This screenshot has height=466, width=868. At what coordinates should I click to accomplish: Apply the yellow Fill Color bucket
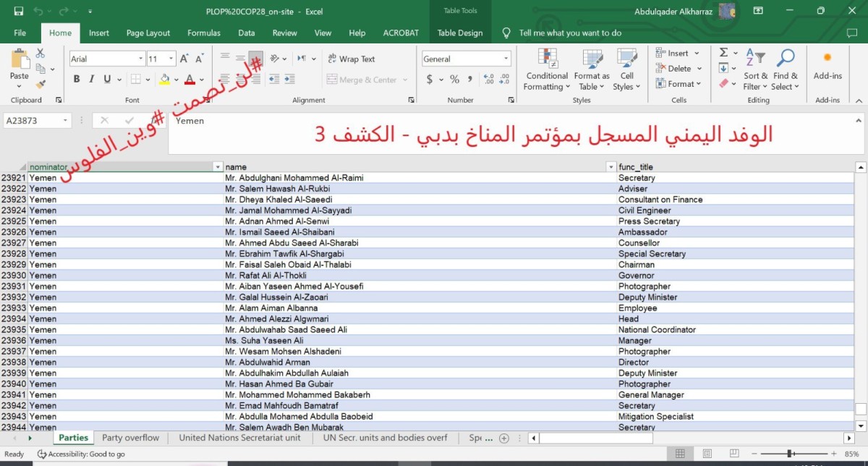click(164, 80)
